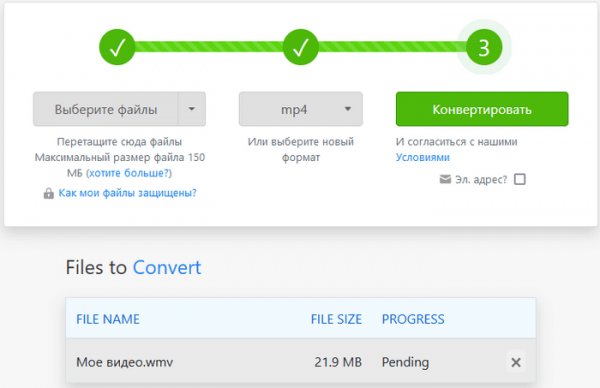Click the envelope icon beside Эл. адрес
The height and width of the screenshot is (388, 600).
[445, 179]
